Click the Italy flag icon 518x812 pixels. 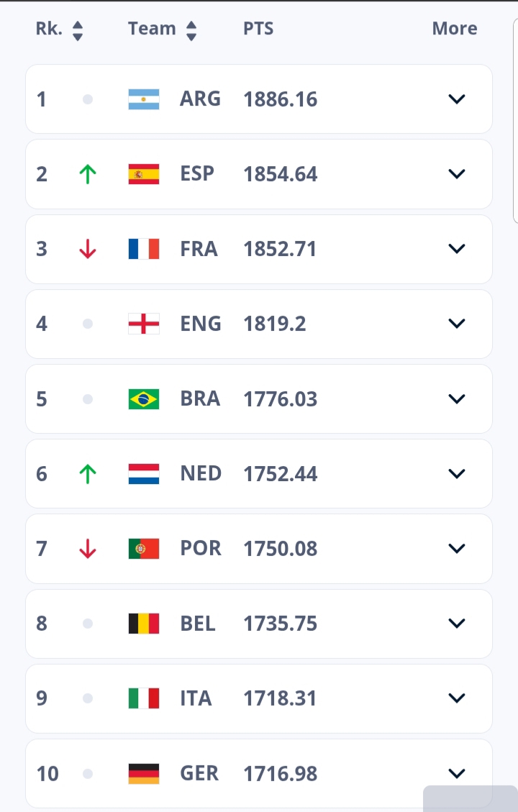[x=144, y=698]
